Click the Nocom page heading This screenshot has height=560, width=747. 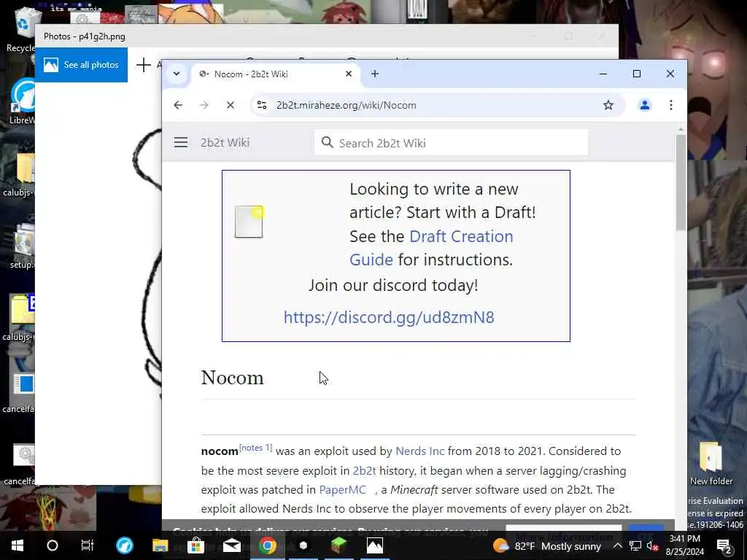(x=232, y=378)
